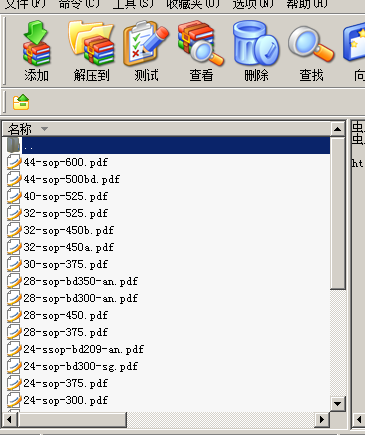Select file 32-sop-450b.pdf
The height and width of the screenshot is (435, 365).
coord(69,230)
